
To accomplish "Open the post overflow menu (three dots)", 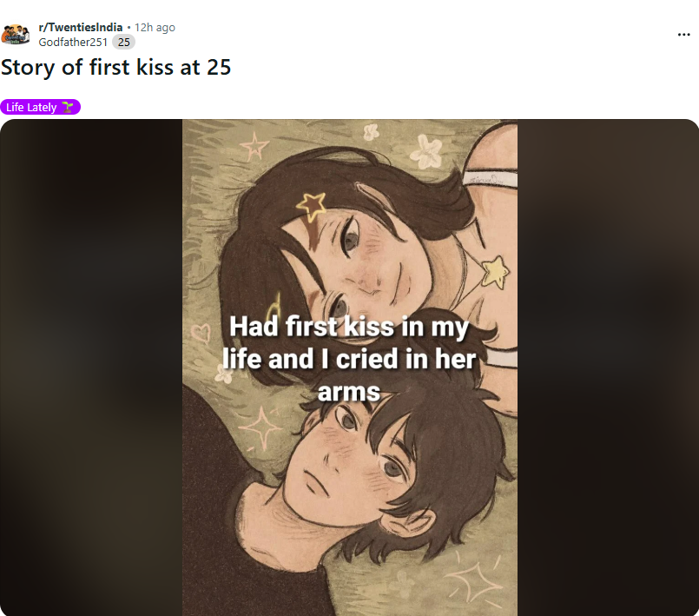I will [683, 35].
